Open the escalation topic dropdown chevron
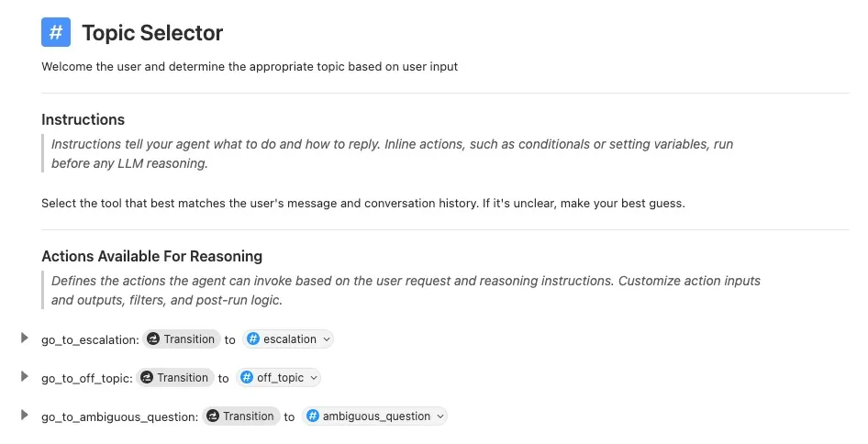This screenshot has width=868, height=444. pos(326,339)
